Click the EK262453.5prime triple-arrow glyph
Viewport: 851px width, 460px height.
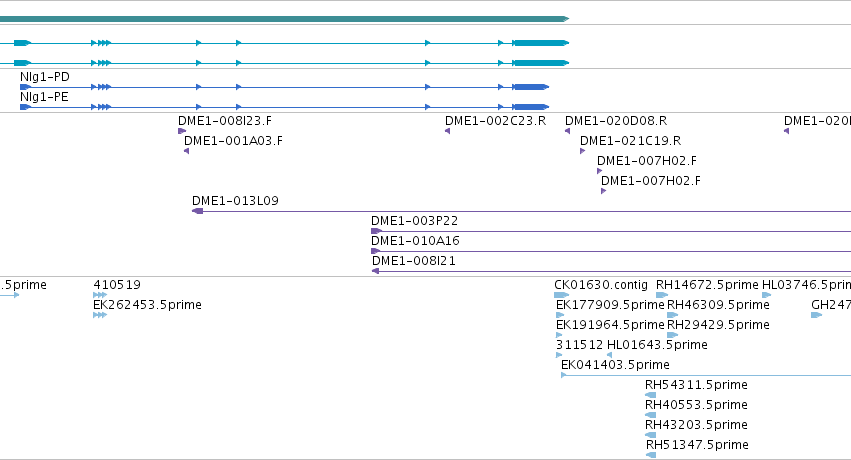click(100, 315)
